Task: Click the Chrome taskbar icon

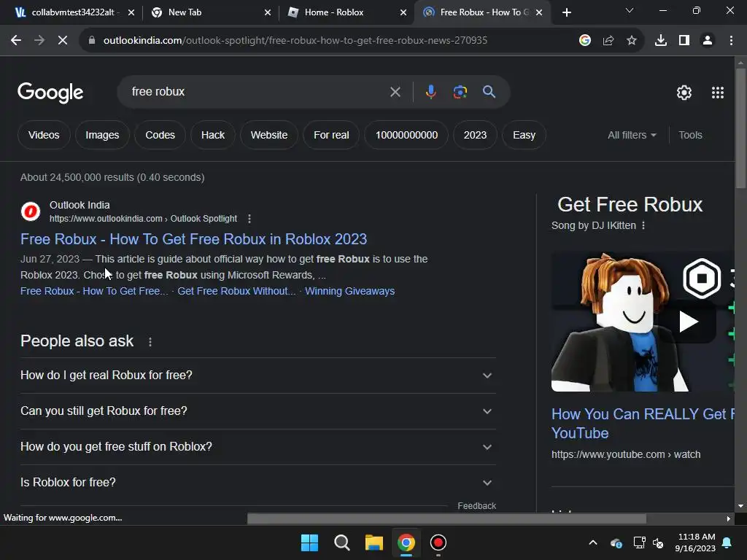Action: (406, 542)
